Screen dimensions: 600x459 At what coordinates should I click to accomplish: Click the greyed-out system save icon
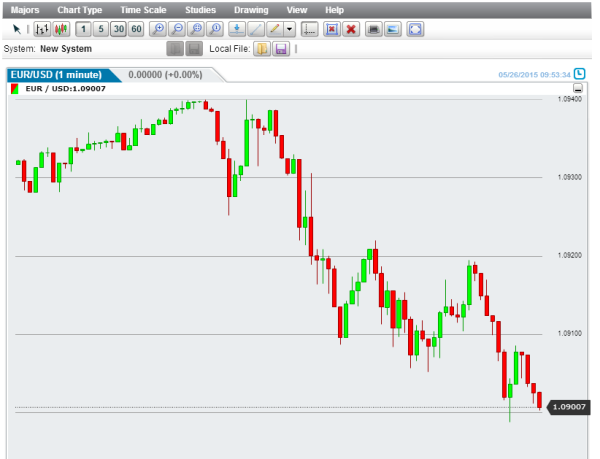[194, 49]
